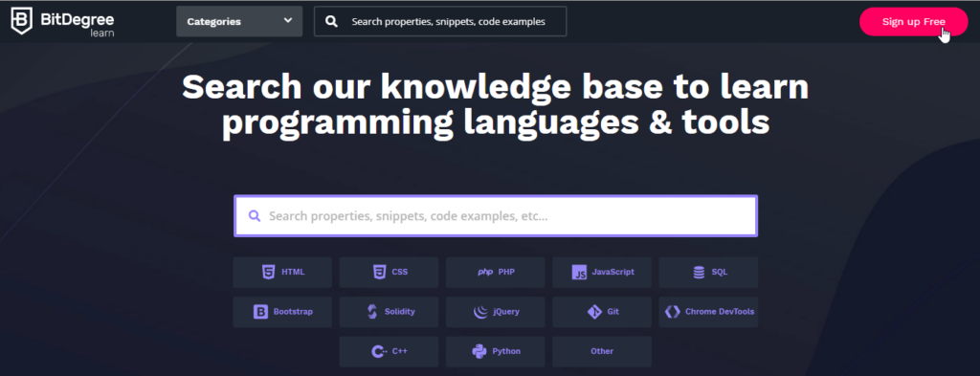Screen dimensions: 980x376
Task: Click the magnifier icon in header search
Action: tap(332, 22)
